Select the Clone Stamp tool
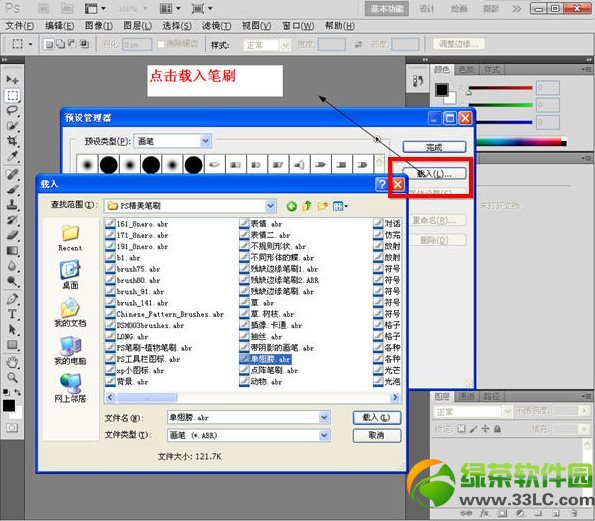 [x=12, y=205]
